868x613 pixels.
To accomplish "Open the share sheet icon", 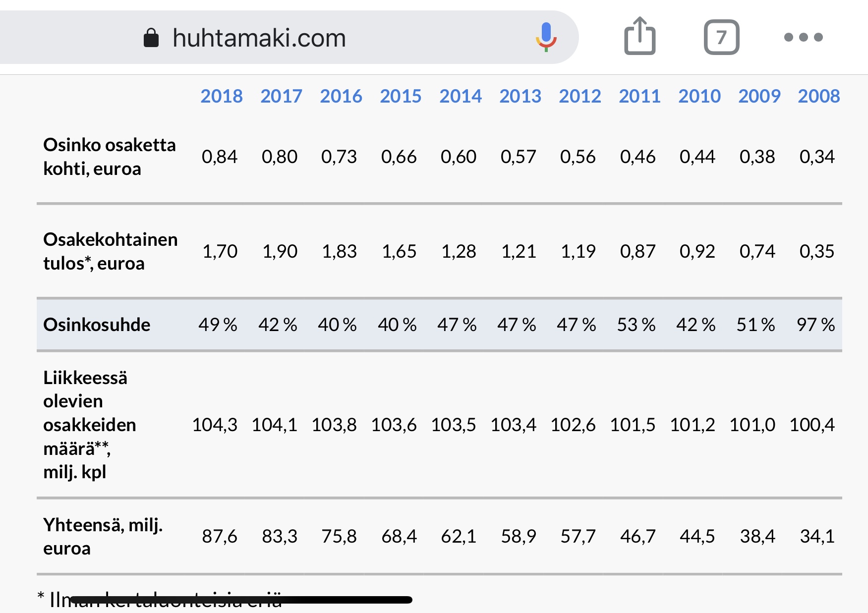I will click(639, 36).
